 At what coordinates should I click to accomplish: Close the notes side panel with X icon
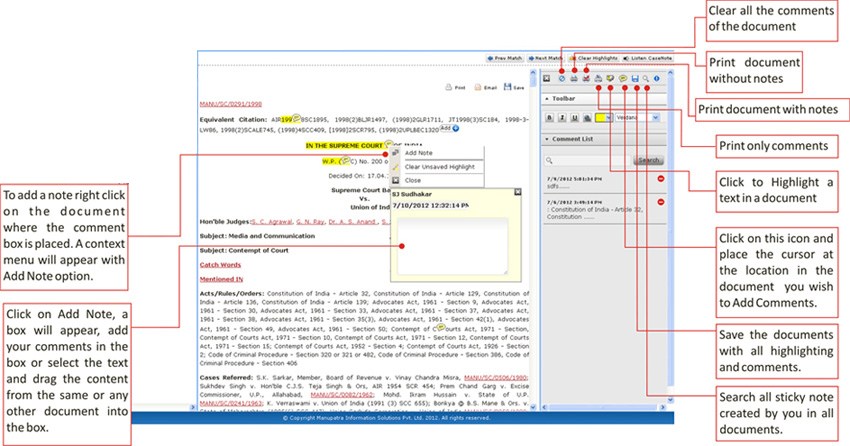(546, 79)
